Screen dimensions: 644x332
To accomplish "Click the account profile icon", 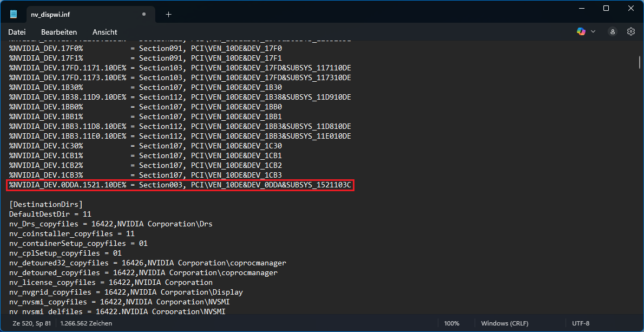I will 612,31.
